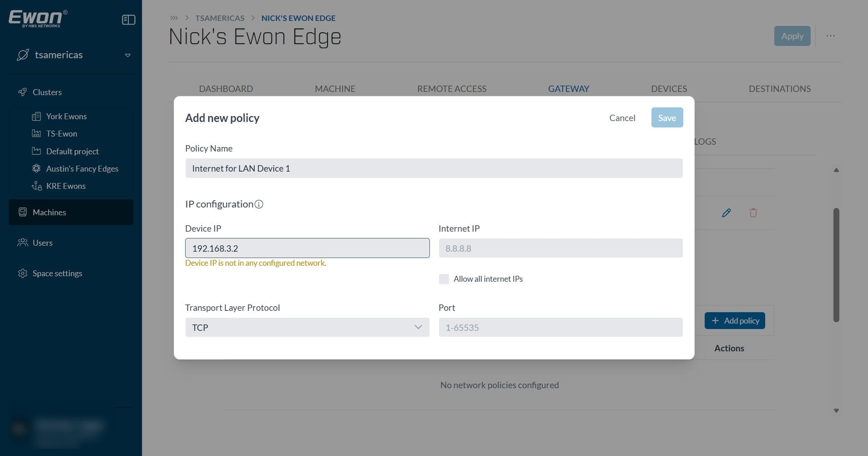Click the Add policy button
The image size is (868, 456).
click(735, 320)
